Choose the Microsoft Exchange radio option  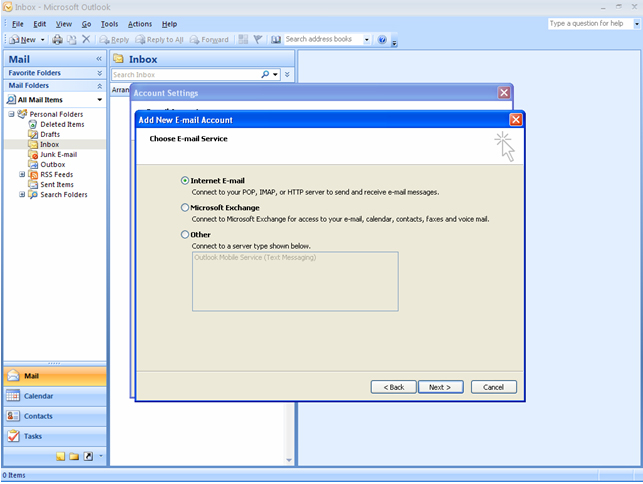(x=185, y=208)
